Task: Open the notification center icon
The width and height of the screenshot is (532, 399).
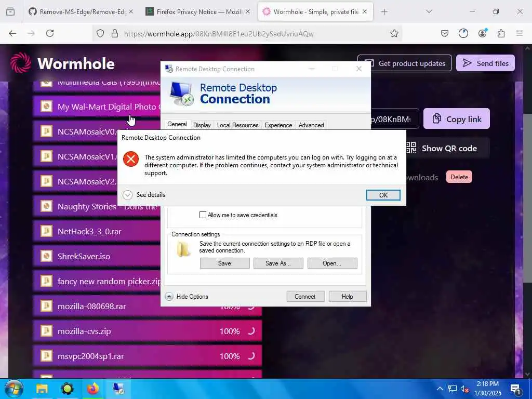Action: 515,389
